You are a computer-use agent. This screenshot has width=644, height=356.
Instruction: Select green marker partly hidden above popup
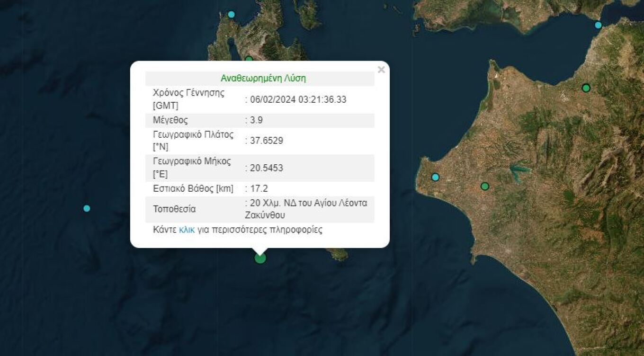point(249,59)
